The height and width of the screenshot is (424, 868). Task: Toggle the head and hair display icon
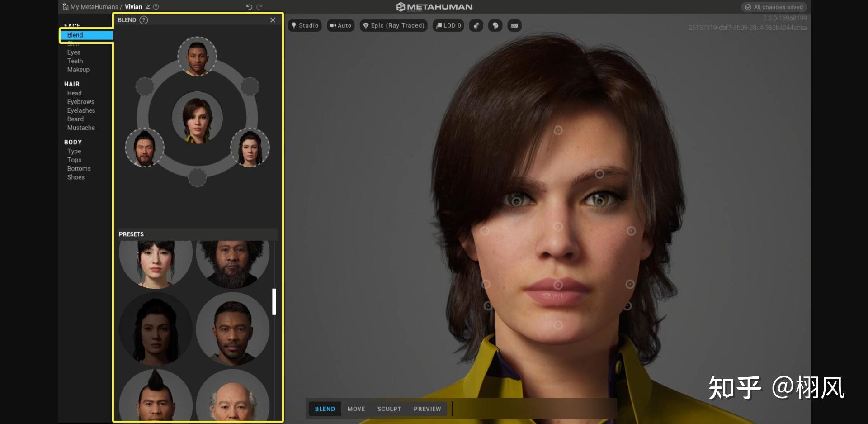pyautogui.click(x=495, y=25)
